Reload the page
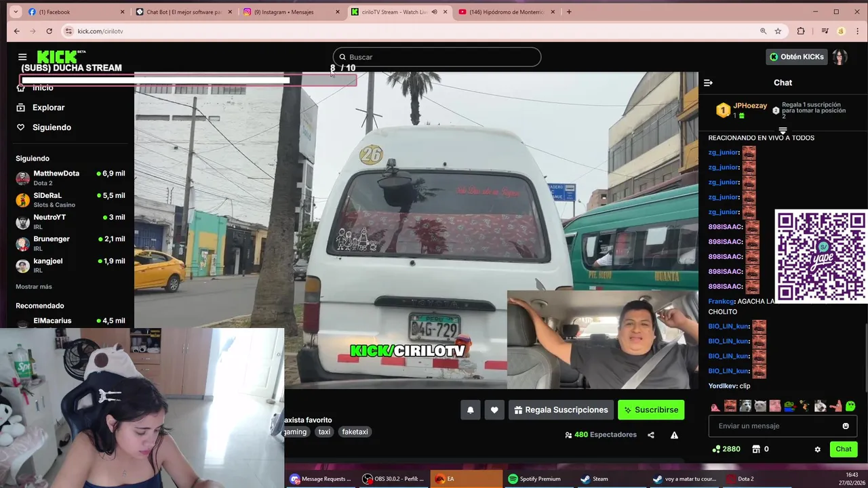Image resolution: width=868 pixels, height=488 pixels. click(x=49, y=31)
